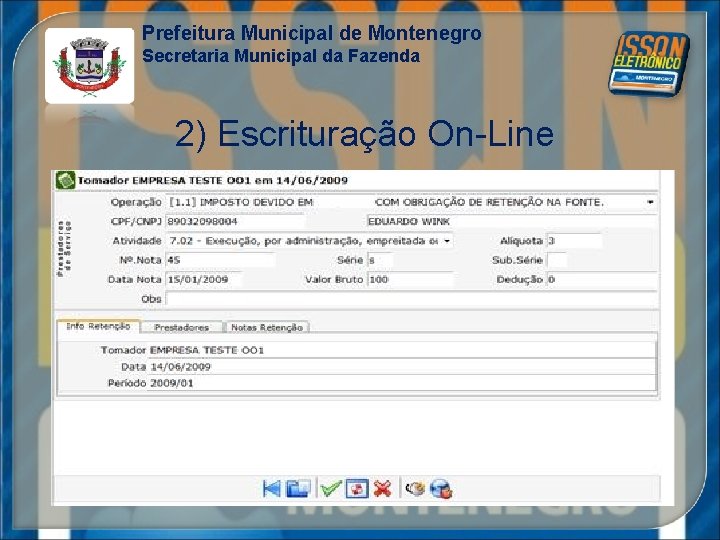Screen dimensions: 720x540
Task: Click the green icon beside Tomador title
Action: point(65,180)
